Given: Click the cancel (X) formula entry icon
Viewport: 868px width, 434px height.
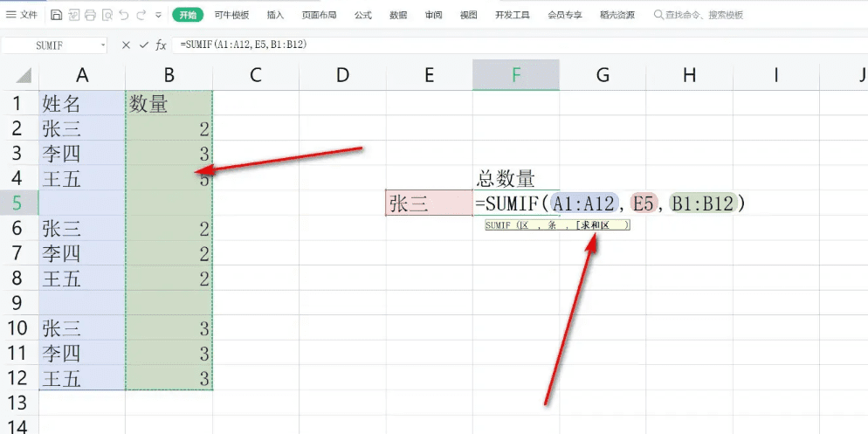Looking at the screenshot, I should pyautogui.click(x=126, y=45).
